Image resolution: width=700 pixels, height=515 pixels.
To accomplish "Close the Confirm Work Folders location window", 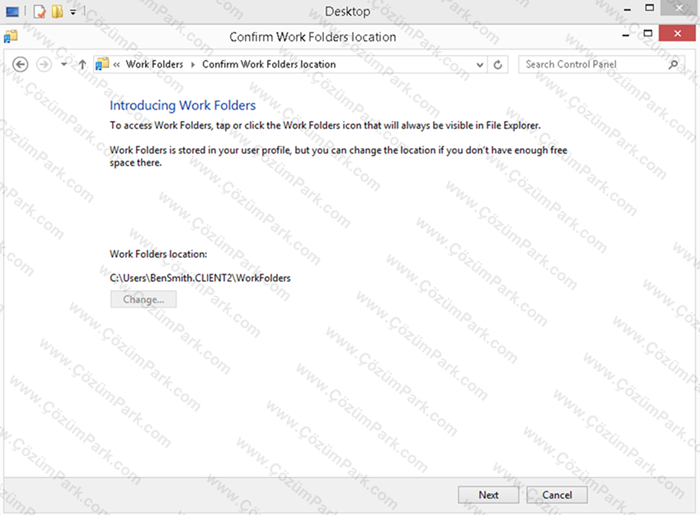I will [x=677, y=33].
